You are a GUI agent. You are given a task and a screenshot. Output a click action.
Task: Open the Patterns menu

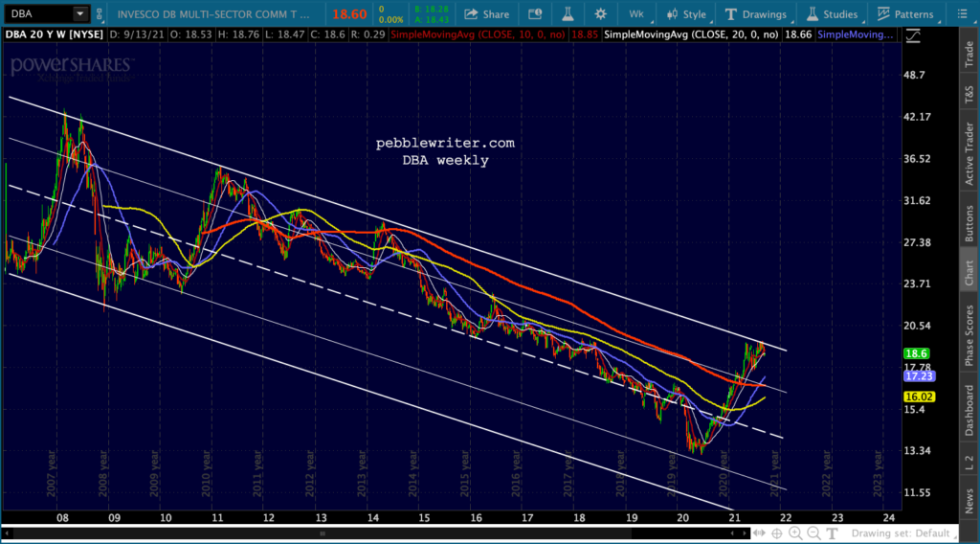point(905,13)
